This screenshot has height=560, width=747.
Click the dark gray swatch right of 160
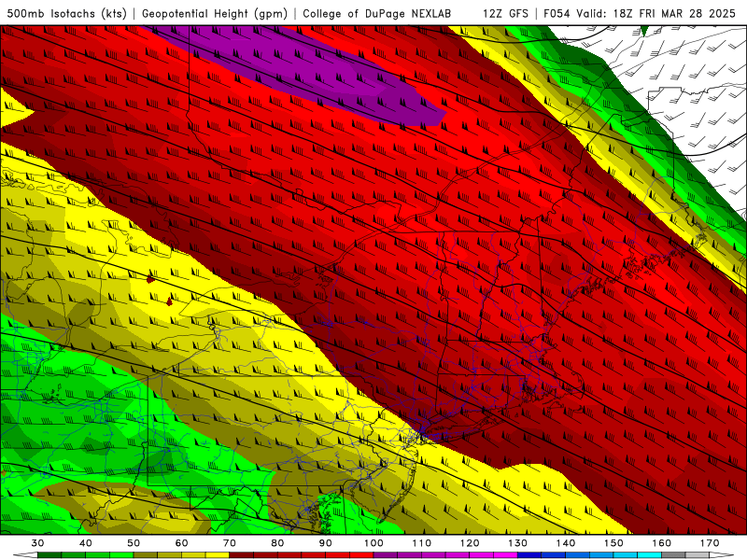[x=673, y=554]
